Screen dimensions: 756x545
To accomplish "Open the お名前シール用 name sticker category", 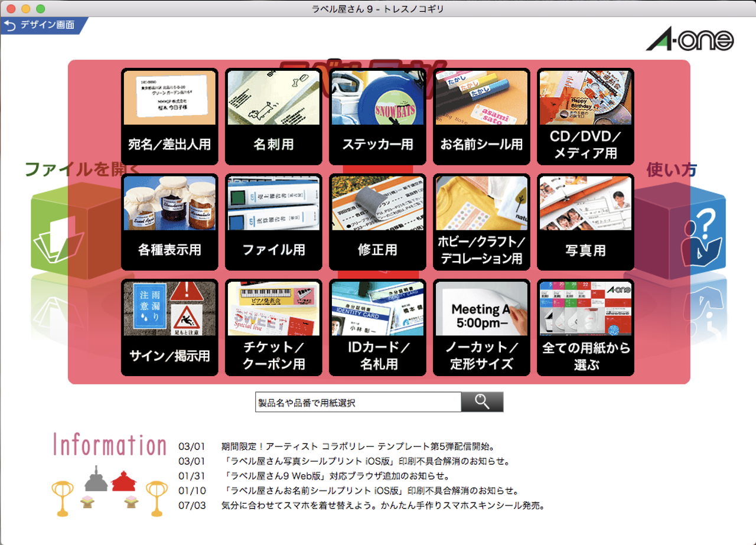I will click(481, 116).
